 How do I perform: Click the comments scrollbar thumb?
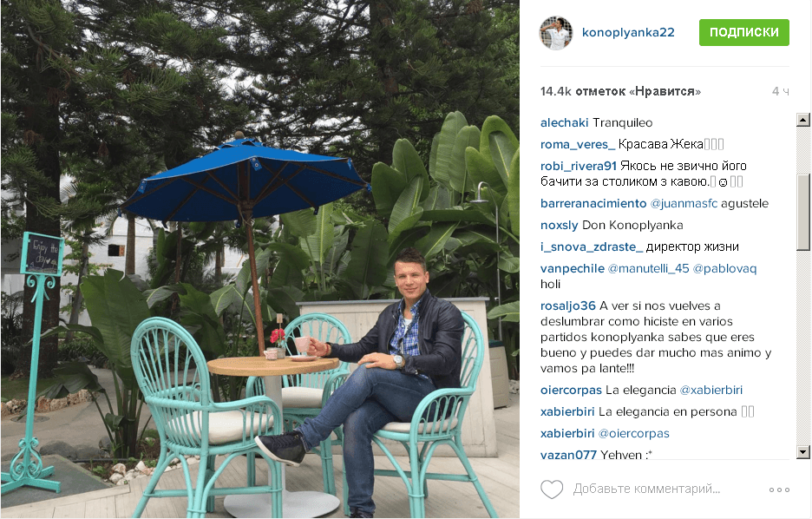tap(803, 213)
